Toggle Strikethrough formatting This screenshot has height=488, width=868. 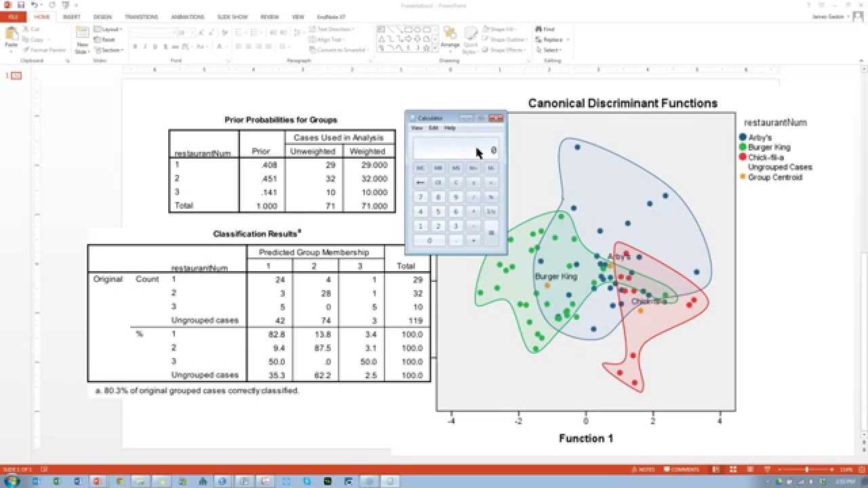click(176, 47)
